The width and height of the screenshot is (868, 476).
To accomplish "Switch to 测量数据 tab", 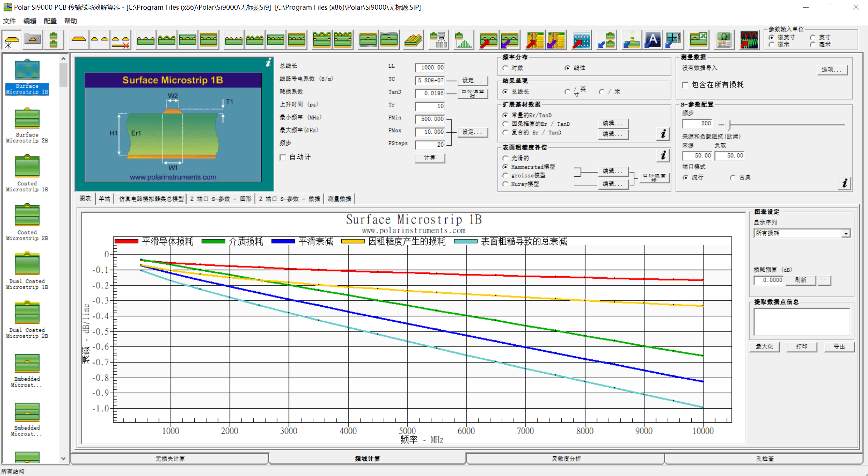I will [339, 199].
